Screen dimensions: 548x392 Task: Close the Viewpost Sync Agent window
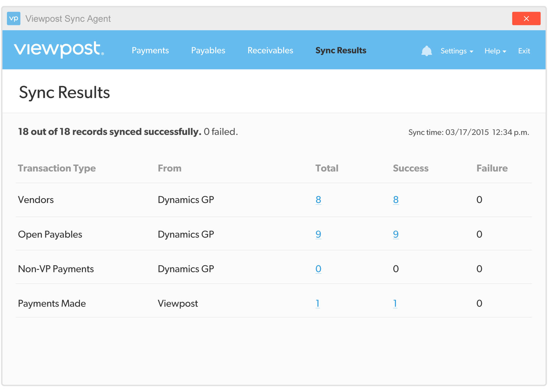[x=526, y=19]
